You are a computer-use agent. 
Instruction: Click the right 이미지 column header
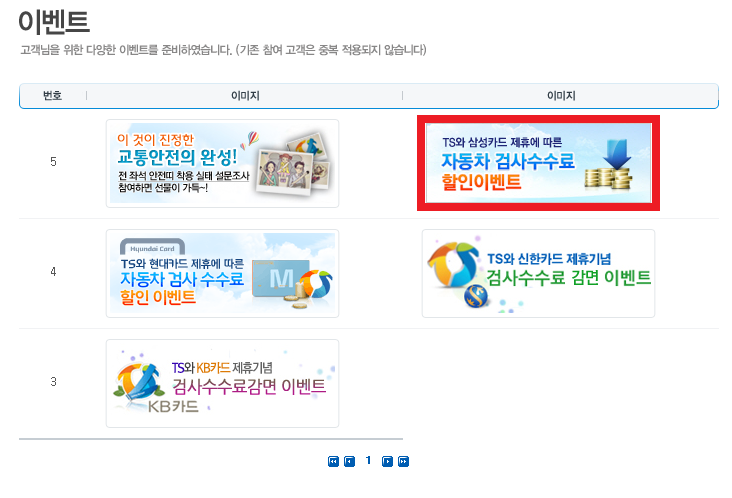[x=561, y=96]
